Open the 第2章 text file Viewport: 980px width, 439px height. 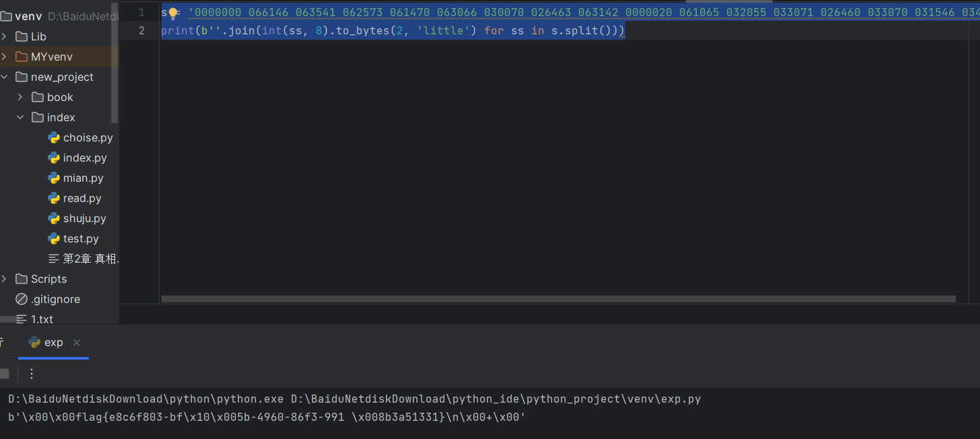[90, 259]
